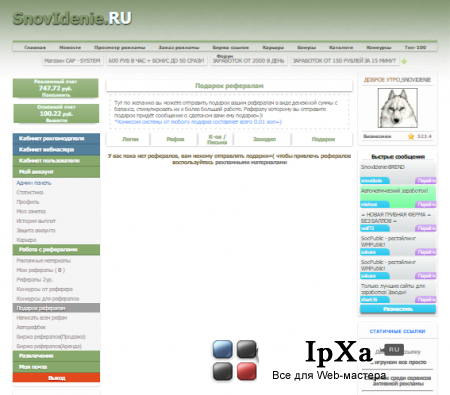Viewport: 450px width, 395px height.
Task: Open the Рефералы 2ур. link
Action: (x=34, y=280)
